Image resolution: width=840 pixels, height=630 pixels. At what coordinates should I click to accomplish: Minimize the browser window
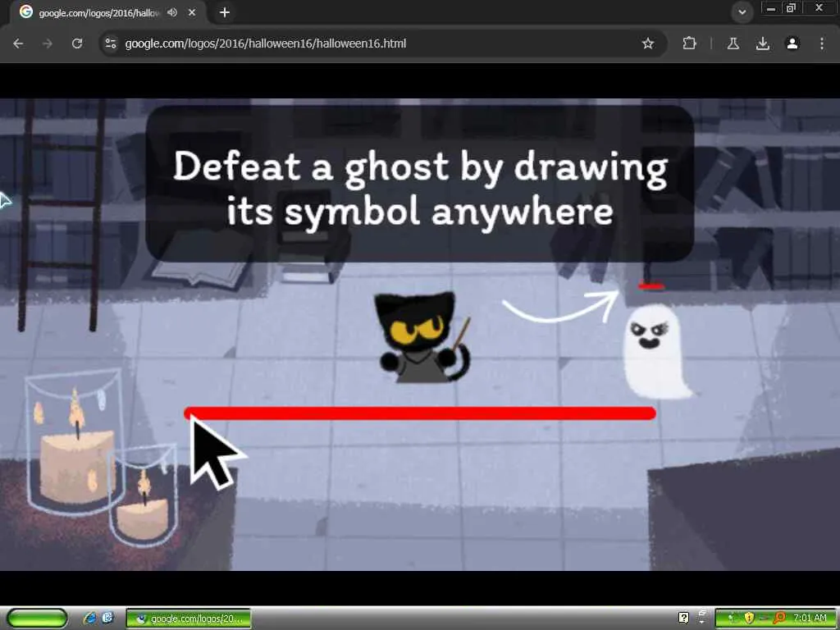771,8
